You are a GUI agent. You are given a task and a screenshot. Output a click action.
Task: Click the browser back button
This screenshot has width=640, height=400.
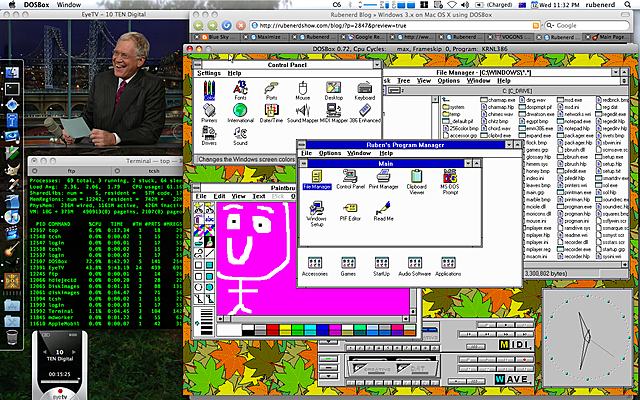coord(198,25)
